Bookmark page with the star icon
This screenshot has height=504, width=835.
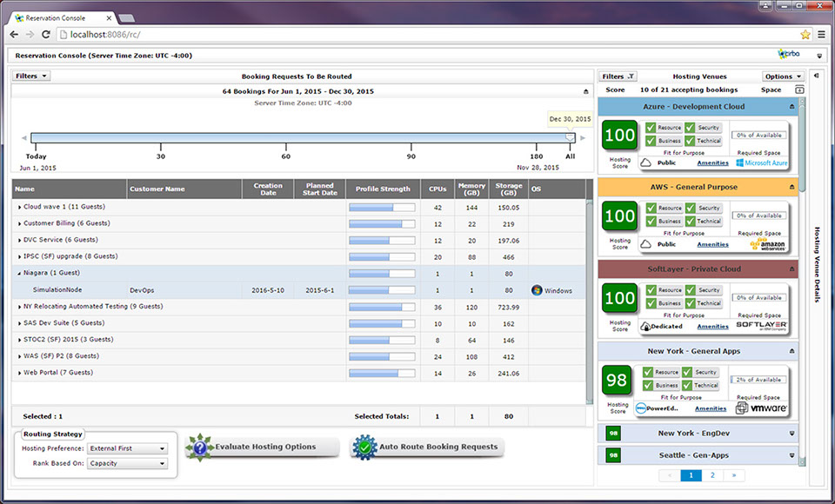point(805,34)
